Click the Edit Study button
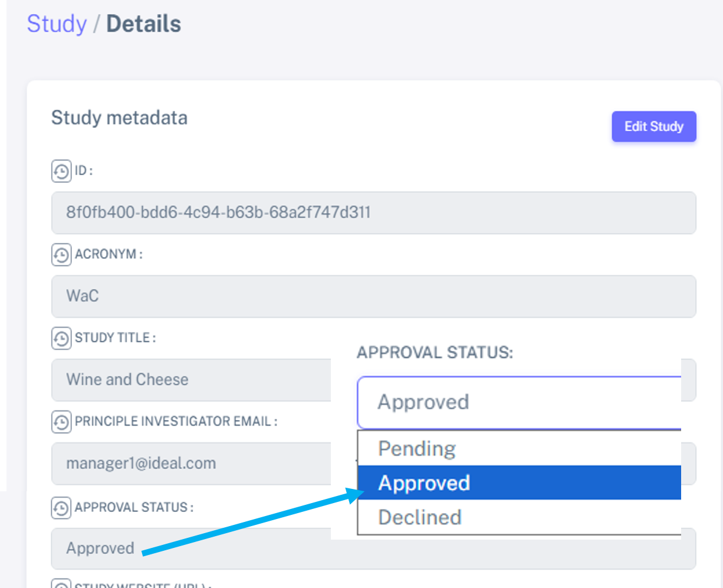Image resolution: width=723 pixels, height=588 pixels. coord(654,126)
